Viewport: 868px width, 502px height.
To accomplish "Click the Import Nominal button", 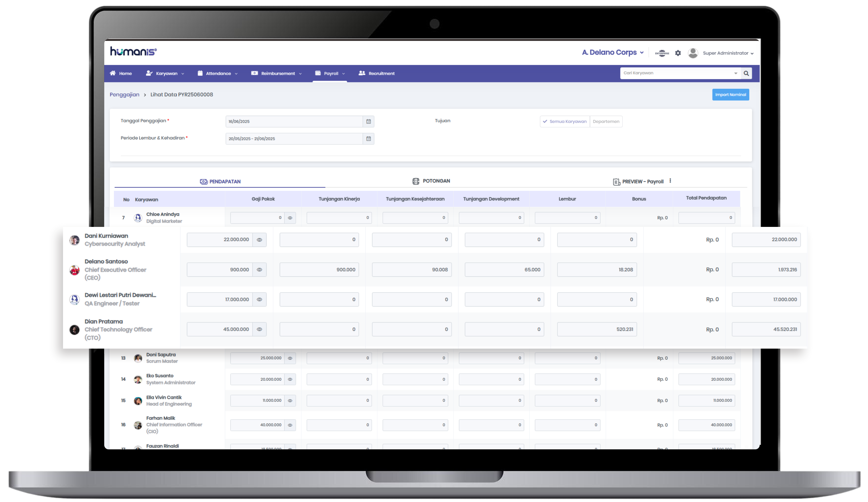I will tap(730, 95).
